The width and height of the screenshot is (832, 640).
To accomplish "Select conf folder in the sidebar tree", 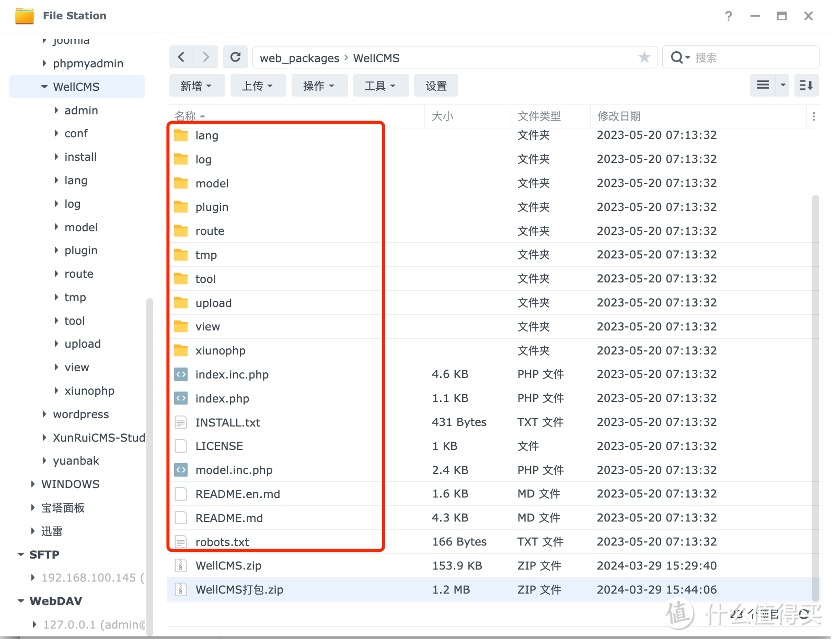I will pos(76,133).
